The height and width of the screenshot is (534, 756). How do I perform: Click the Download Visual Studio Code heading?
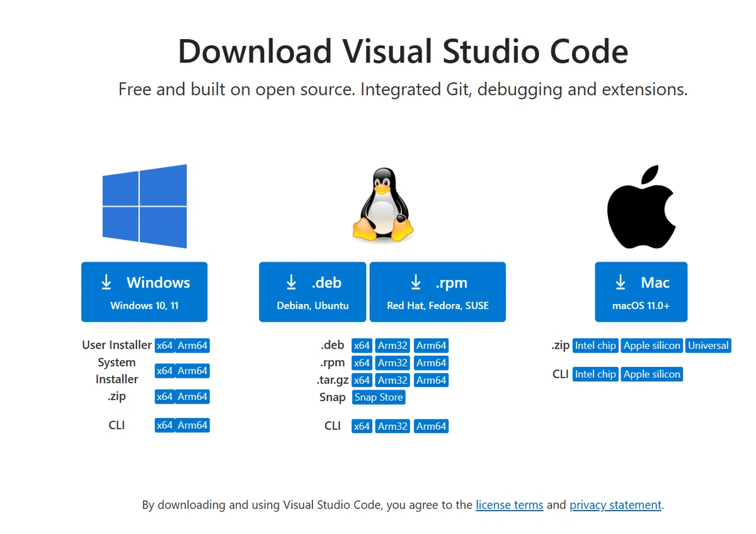coord(403,51)
